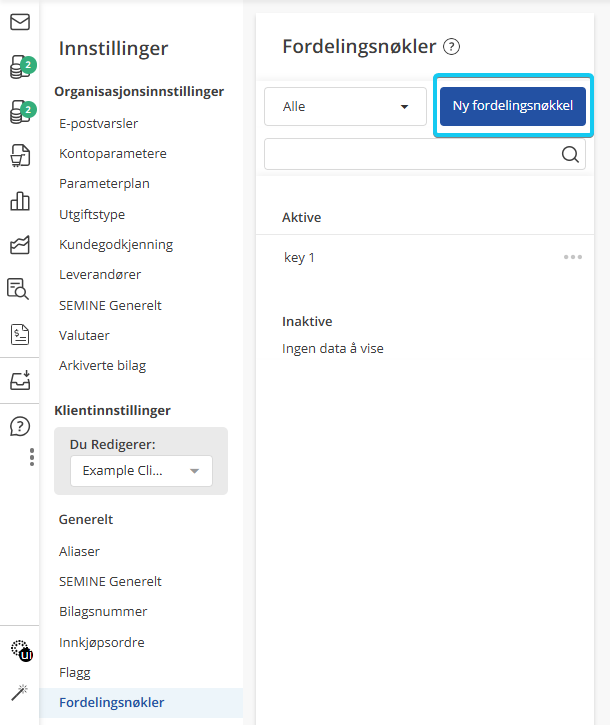Click Ny fordelingsnøkkel button
Image resolution: width=610 pixels, height=725 pixels.
pos(512,106)
